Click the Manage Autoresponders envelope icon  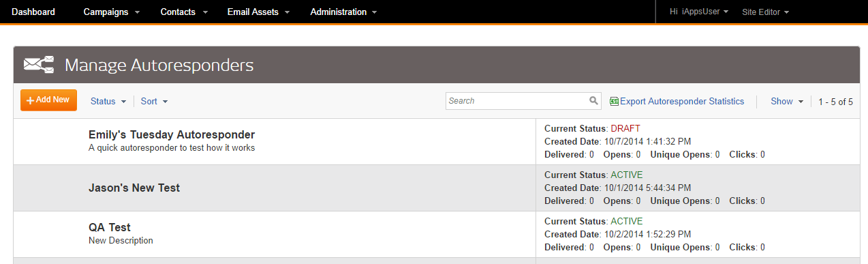pyautogui.click(x=39, y=65)
